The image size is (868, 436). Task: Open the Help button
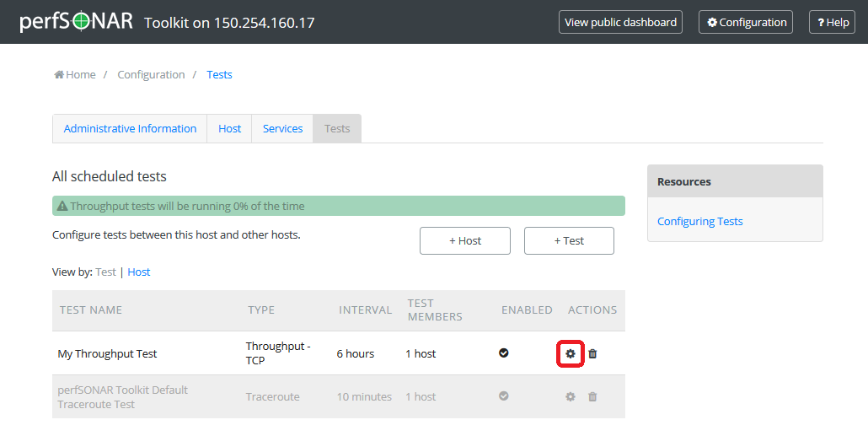tap(832, 22)
